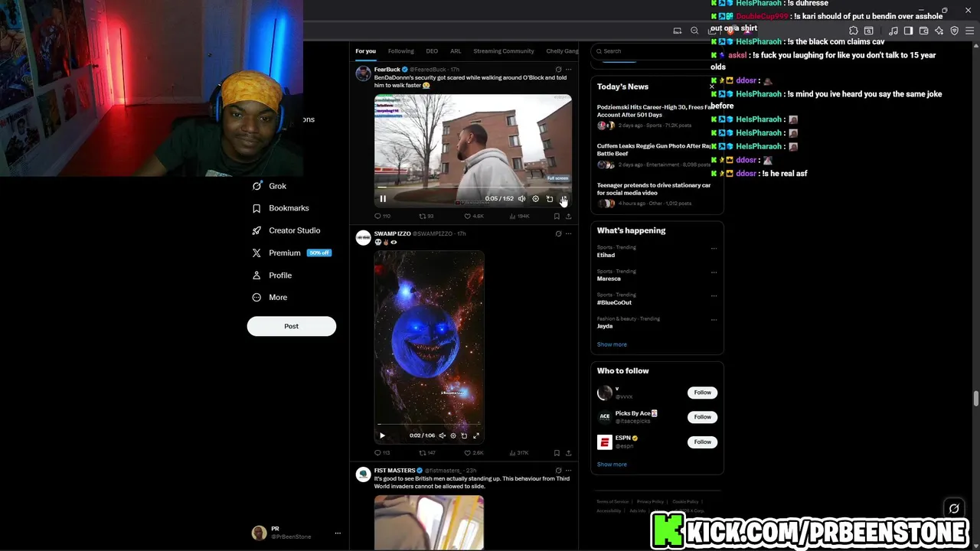The image size is (980, 551).
Task: Open more options on SWAMP IZZO post
Action: (568, 233)
